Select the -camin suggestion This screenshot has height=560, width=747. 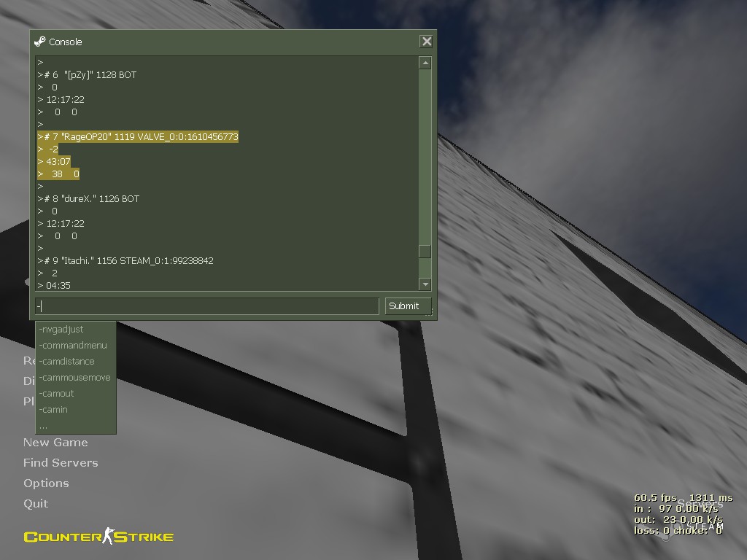[53, 410]
